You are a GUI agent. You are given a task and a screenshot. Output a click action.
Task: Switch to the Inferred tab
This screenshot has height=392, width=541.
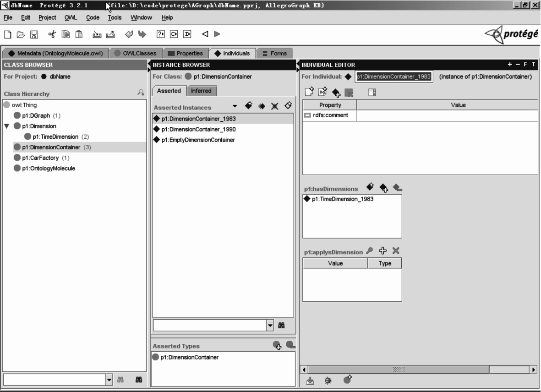tap(201, 91)
